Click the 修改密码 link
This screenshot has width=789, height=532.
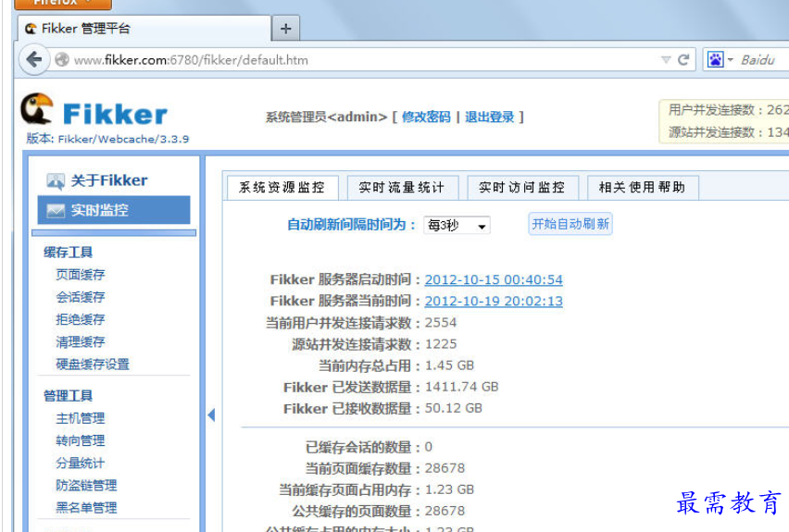pyautogui.click(x=426, y=118)
